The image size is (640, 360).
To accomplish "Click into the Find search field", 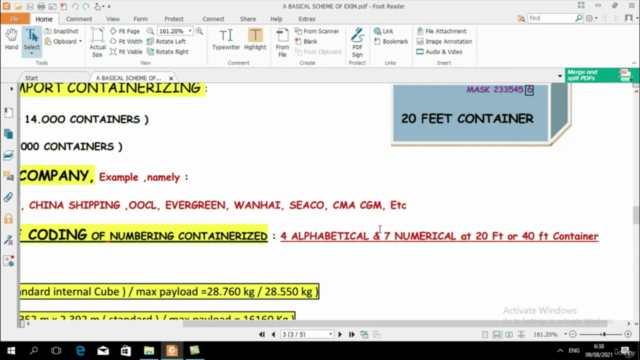I will [x=551, y=18].
